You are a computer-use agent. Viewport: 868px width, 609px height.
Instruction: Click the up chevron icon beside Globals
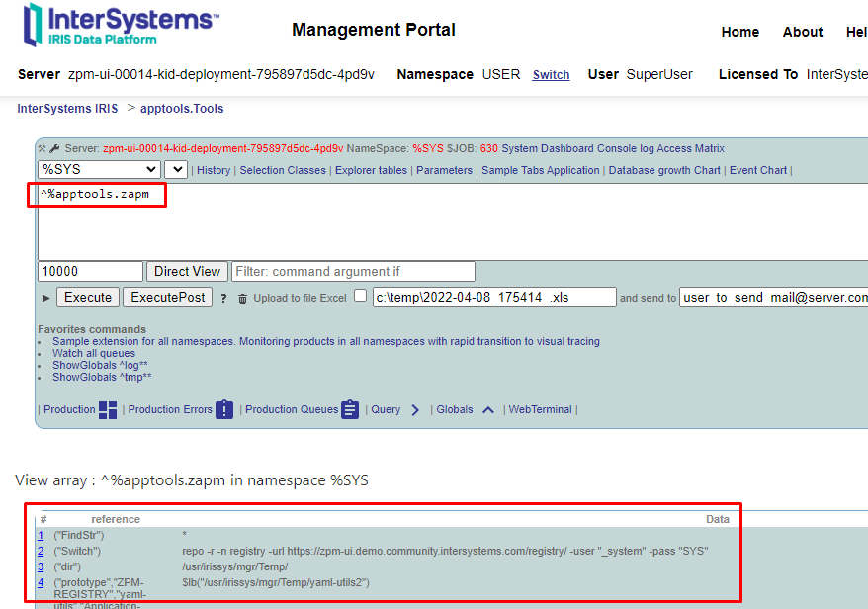[x=487, y=409]
